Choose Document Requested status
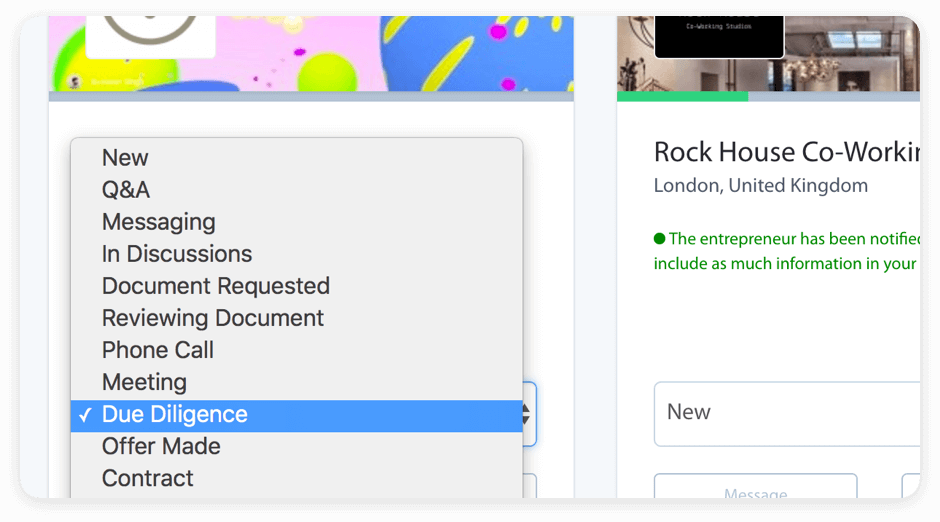Viewport: 940px width, 522px height. [215, 286]
